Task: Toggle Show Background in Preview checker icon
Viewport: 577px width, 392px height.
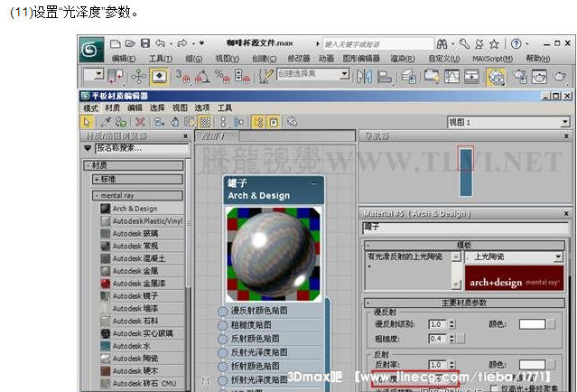Action: pos(205,122)
